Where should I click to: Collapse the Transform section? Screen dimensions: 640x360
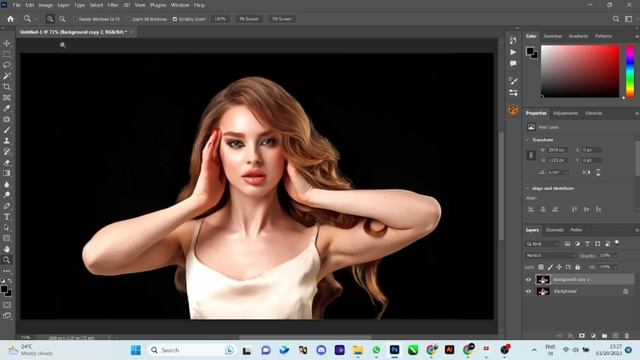(527, 140)
